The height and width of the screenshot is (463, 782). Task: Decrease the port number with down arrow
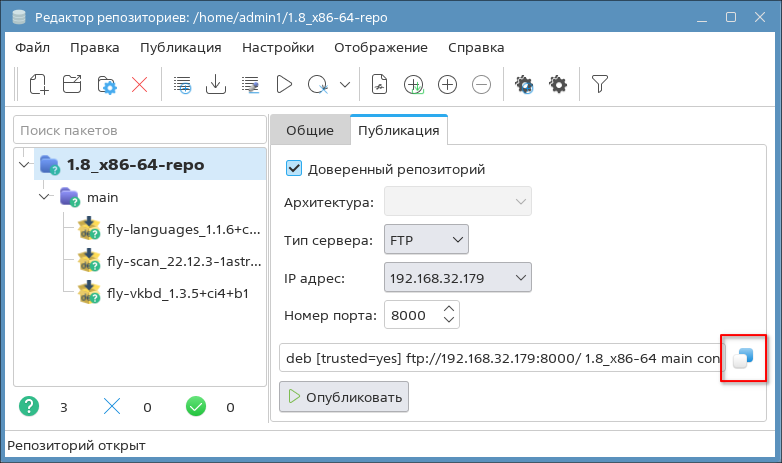coord(449,322)
